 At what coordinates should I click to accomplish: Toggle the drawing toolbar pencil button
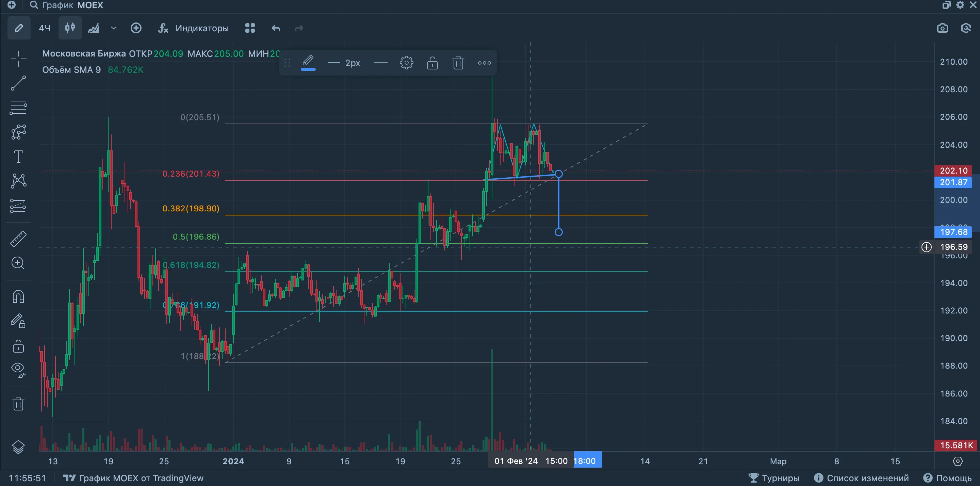click(19, 28)
